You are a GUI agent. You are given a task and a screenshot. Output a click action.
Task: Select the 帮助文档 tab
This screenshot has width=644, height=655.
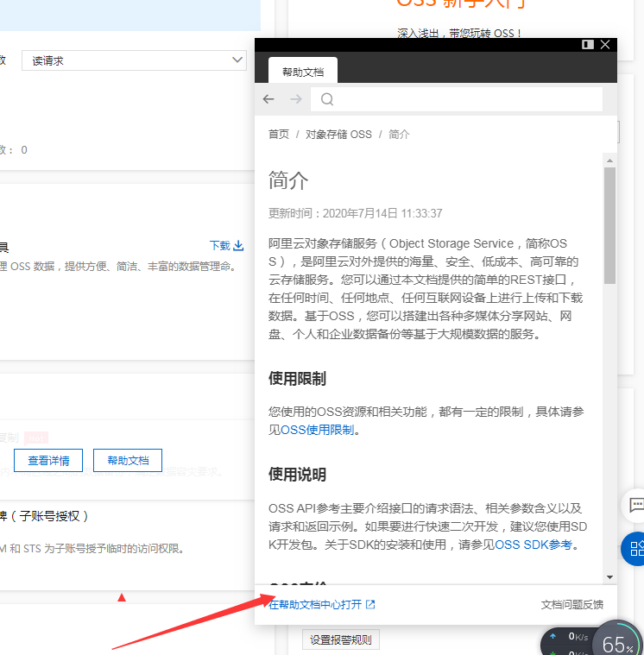click(x=303, y=72)
